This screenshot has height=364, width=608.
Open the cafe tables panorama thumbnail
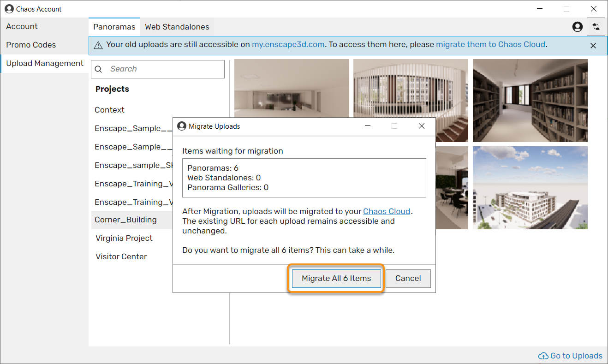[x=452, y=188]
